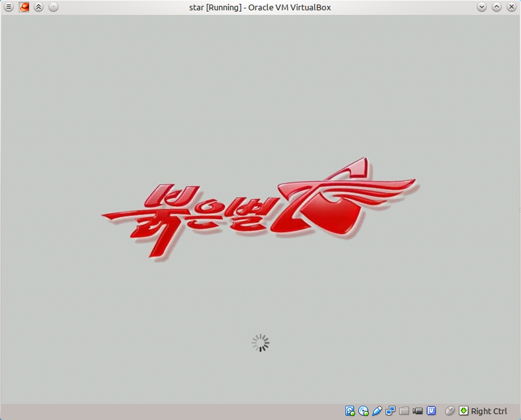Click the keep-above double chevron button
This screenshot has height=420, width=521.
(38, 6)
